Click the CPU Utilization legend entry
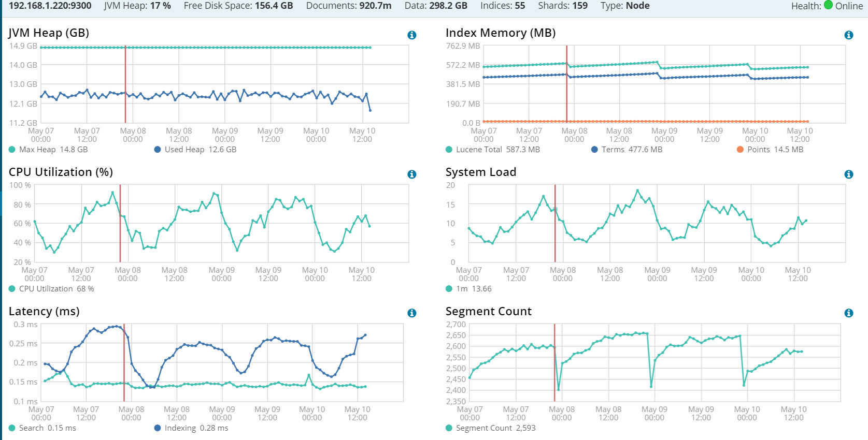Viewport: 868px width, 440px height. coord(51,289)
